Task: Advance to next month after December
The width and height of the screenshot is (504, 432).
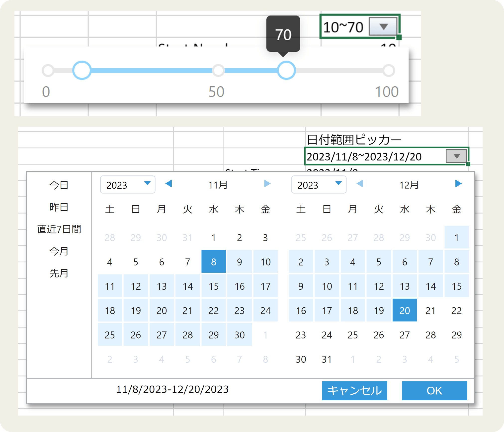Action: pyautogui.click(x=458, y=184)
